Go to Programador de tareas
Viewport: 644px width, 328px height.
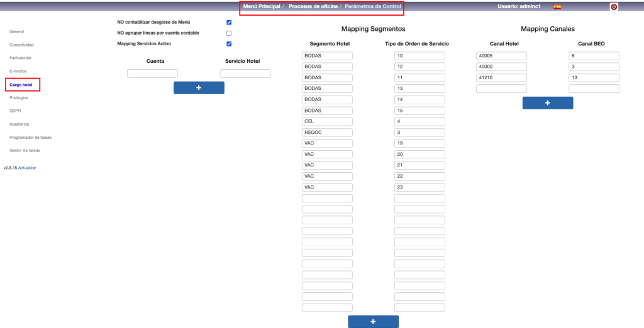(x=30, y=137)
